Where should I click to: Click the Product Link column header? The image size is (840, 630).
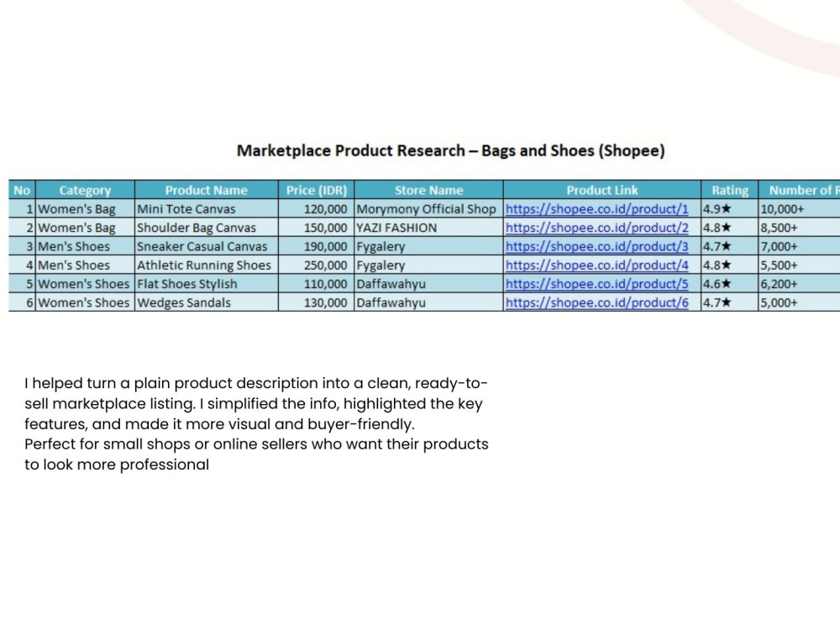coord(602,190)
